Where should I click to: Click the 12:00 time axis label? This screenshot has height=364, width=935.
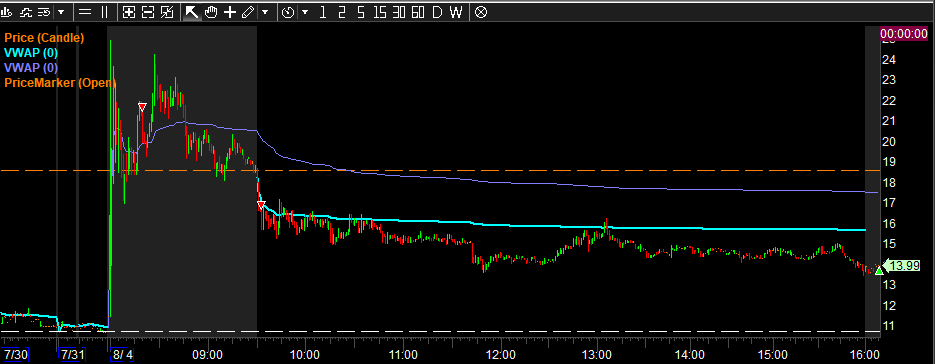[500, 354]
